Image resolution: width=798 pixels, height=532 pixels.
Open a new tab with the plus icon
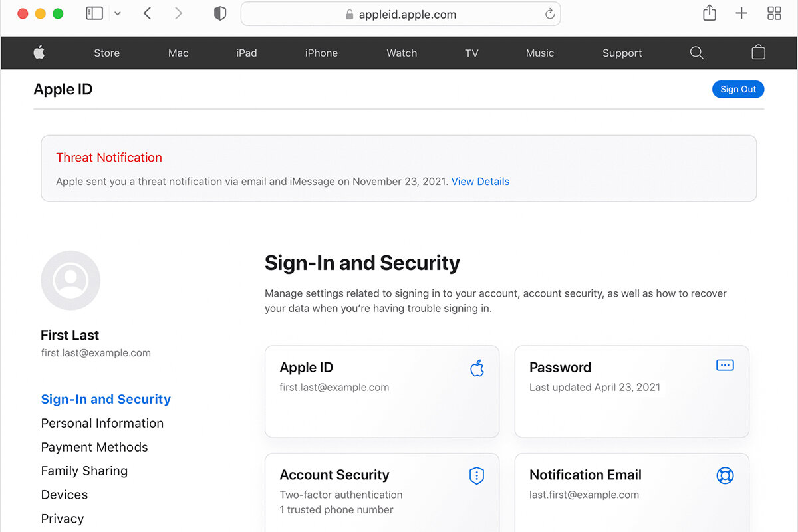pos(741,13)
